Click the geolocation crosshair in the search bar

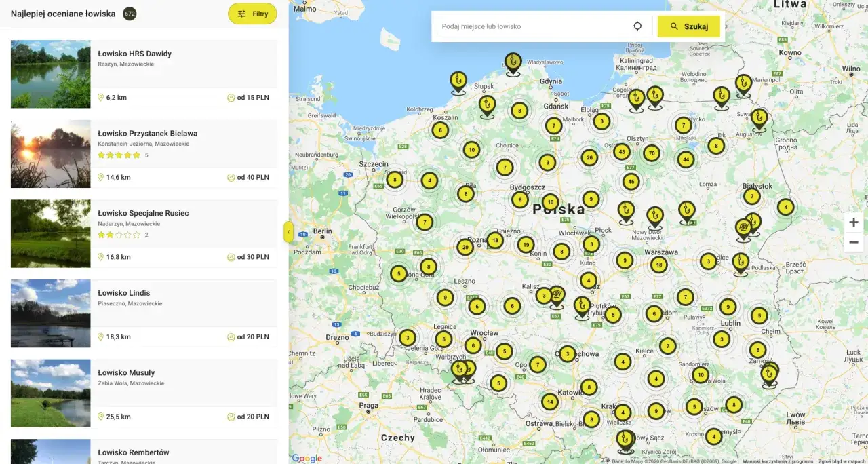(637, 25)
